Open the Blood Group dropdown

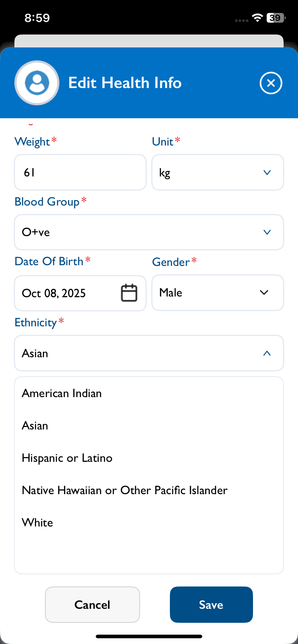[x=149, y=232]
